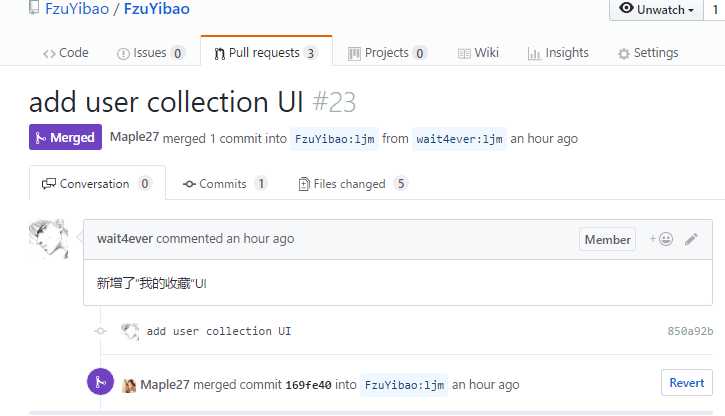Click the wait4ever:ljm branch label
This screenshot has height=416, width=725.
tap(459, 139)
